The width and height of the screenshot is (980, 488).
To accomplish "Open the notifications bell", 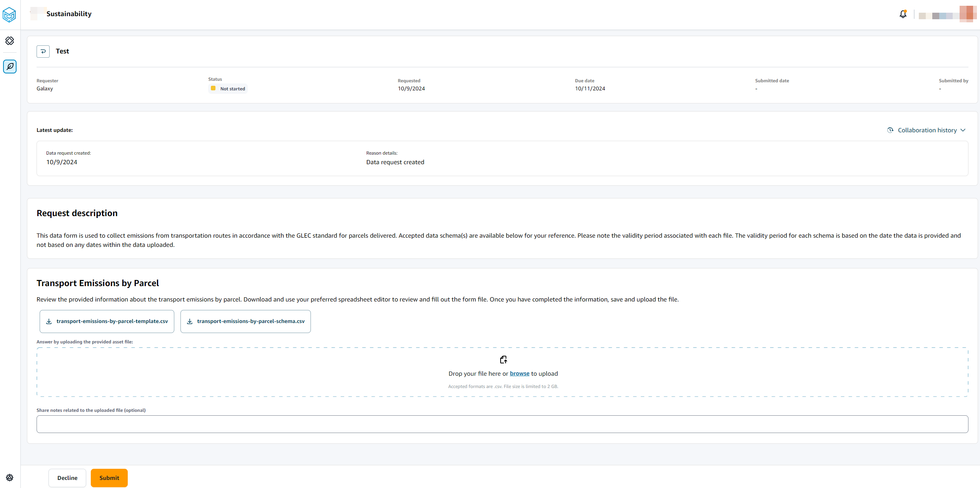I will (x=903, y=14).
